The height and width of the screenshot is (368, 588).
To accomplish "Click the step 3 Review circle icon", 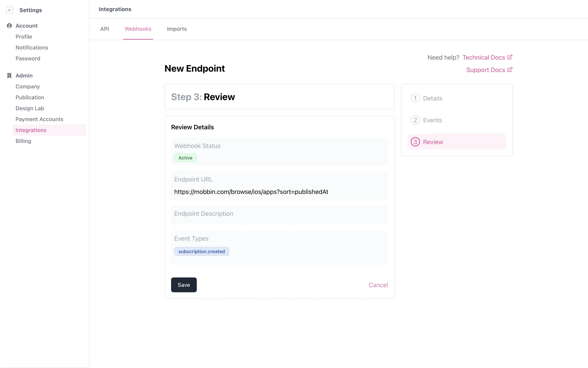I will click(x=415, y=142).
